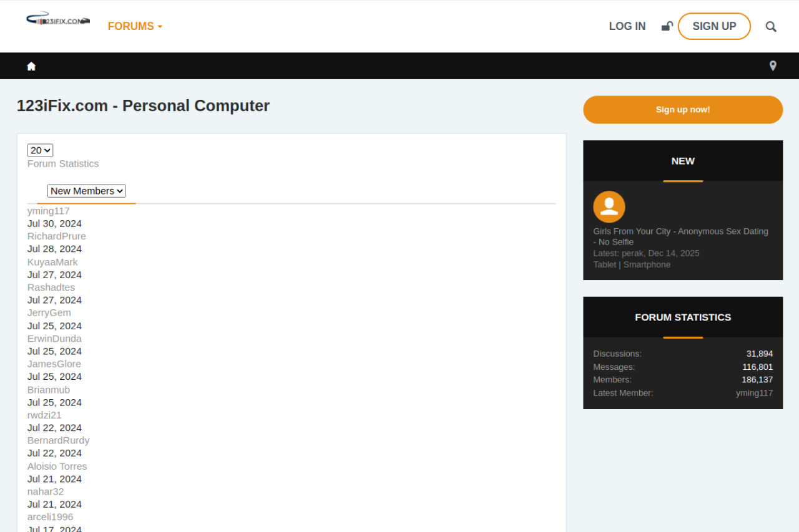The width and height of the screenshot is (799, 532).
Task: Click the location pin icon
Action: point(773,66)
